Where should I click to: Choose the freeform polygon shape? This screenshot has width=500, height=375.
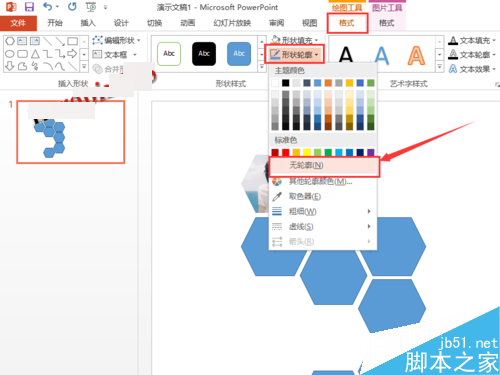22,66
